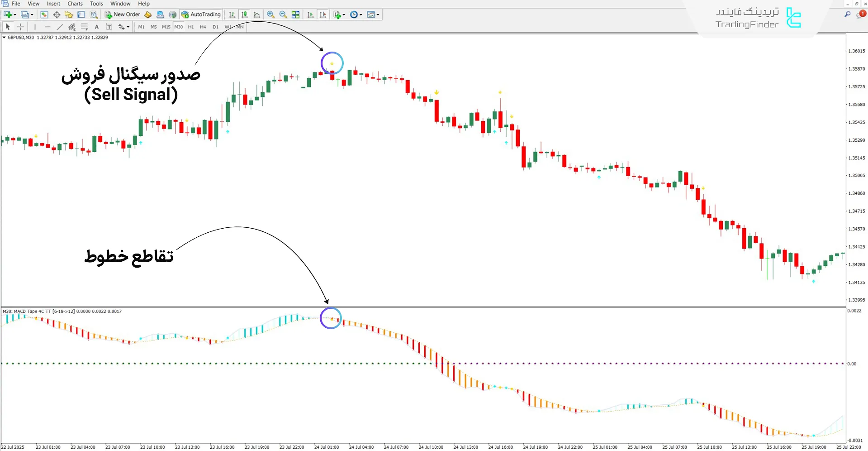Screen dimensions: 868x451
Task: Select the Crosshair tool
Action: pos(20,27)
